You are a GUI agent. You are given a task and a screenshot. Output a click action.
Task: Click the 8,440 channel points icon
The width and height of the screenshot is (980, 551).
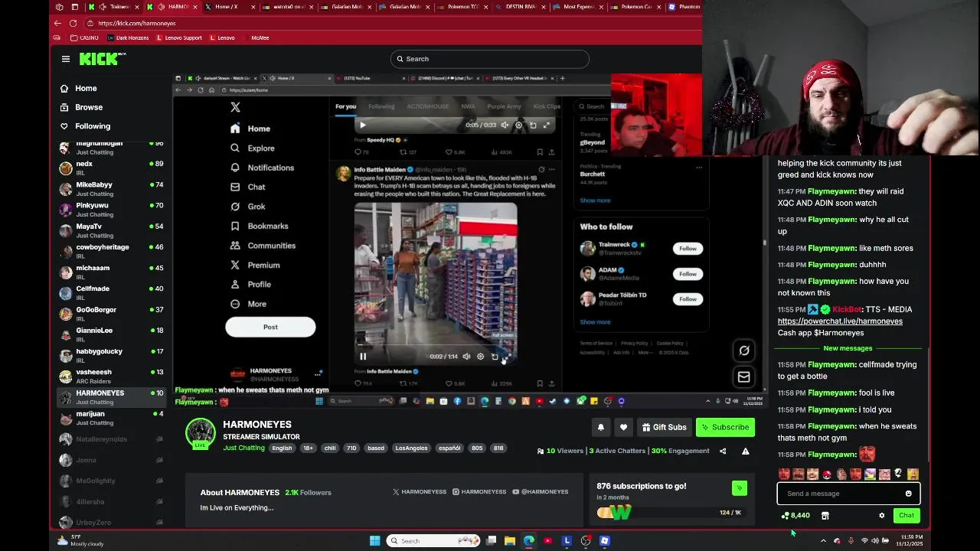coord(786,516)
